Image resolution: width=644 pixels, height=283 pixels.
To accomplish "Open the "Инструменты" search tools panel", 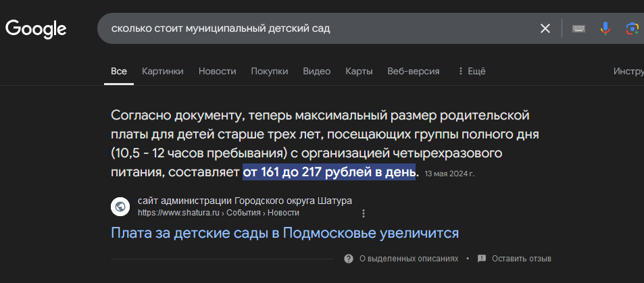I will coord(628,71).
